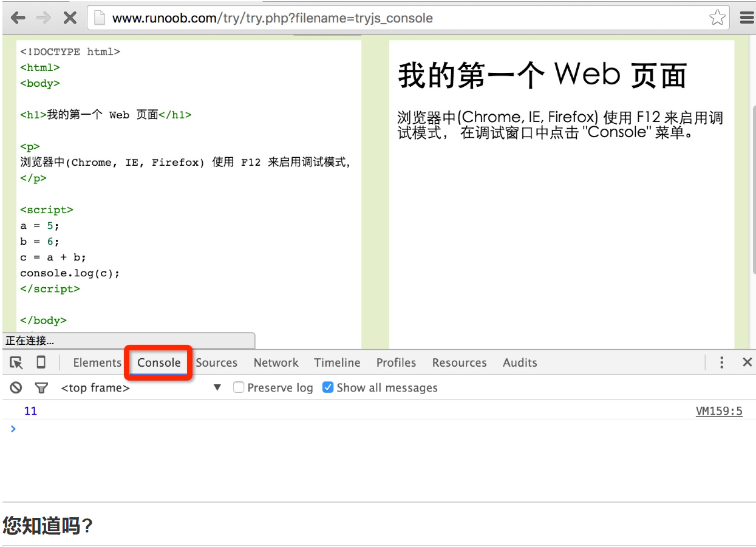This screenshot has height=547, width=756.
Task: Open the Timeline tab
Action: (337, 362)
